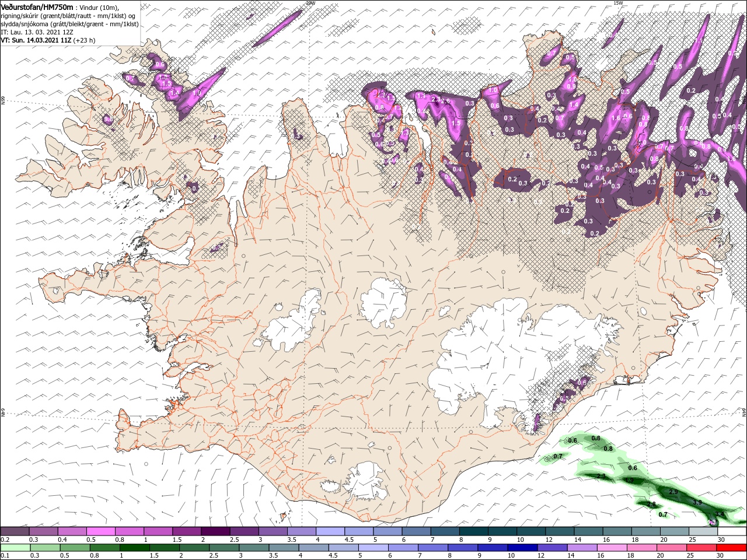Click the 'Vindur (10m)' legend description

99,8
